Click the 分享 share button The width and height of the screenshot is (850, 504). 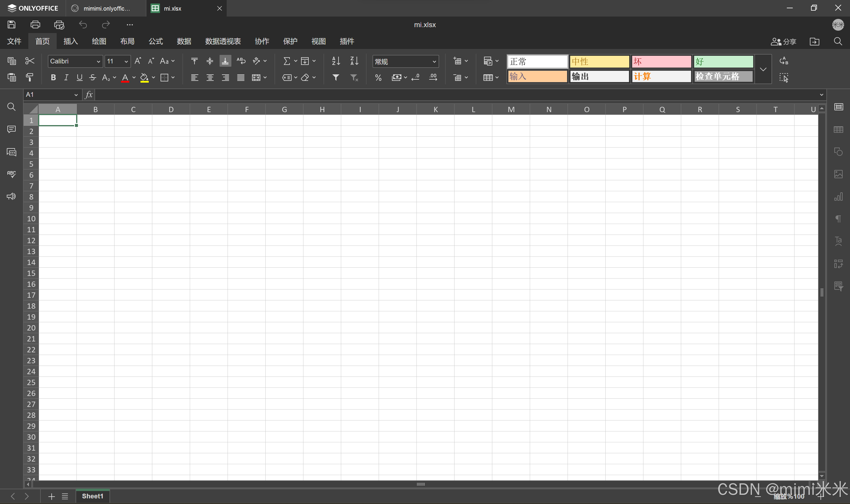click(x=783, y=41)
